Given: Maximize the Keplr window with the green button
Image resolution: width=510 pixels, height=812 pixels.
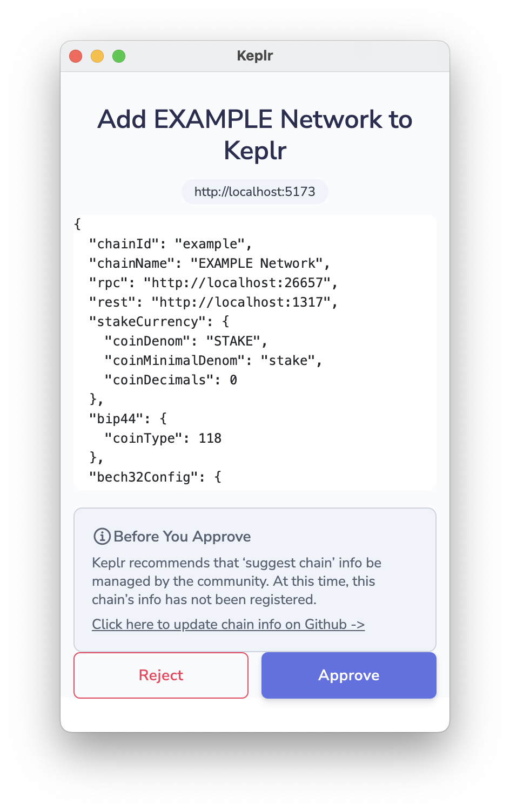Looking at the screenshot, I should click(x=119, y=56).
